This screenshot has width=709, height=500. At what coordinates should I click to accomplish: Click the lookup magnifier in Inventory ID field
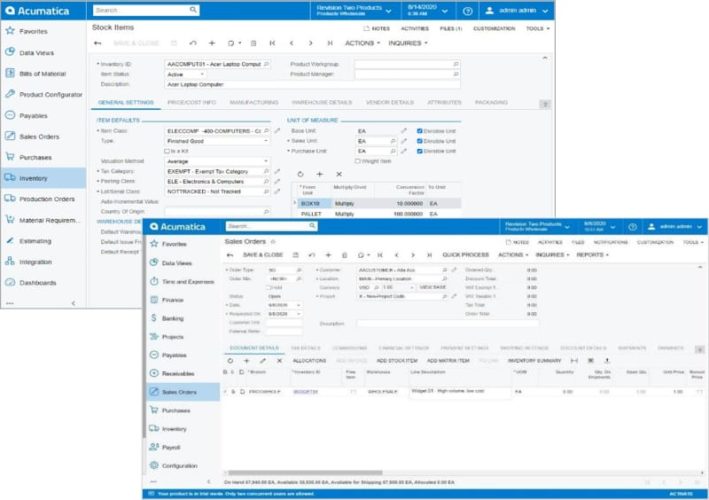pos(266,64)
